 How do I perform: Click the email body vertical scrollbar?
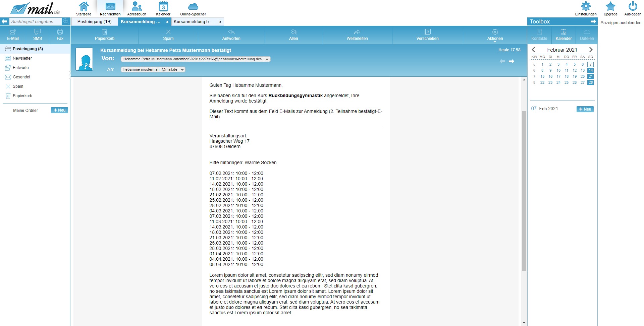[x=524, y=191]
